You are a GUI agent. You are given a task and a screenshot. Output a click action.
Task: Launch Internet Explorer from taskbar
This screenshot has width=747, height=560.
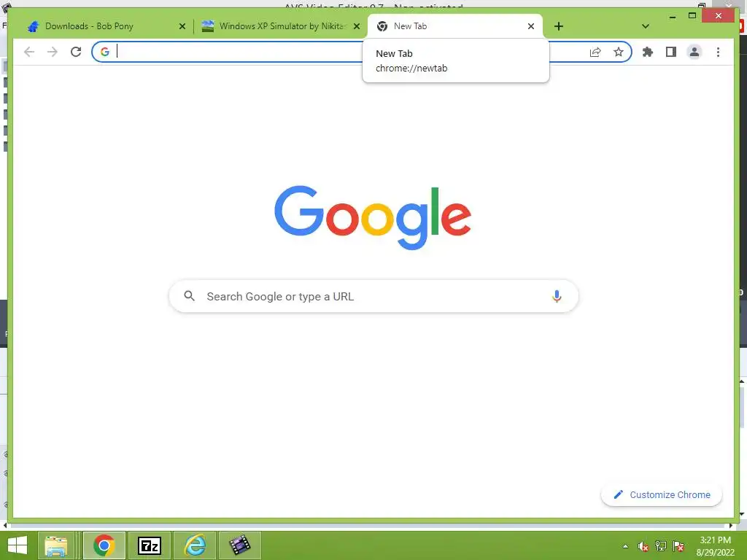[x=195, y=545]
